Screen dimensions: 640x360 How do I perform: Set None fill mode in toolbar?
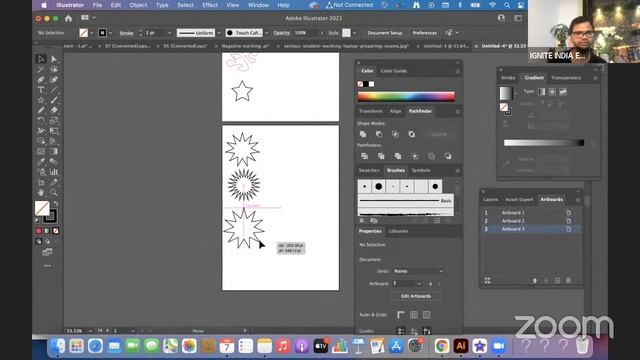56,231
